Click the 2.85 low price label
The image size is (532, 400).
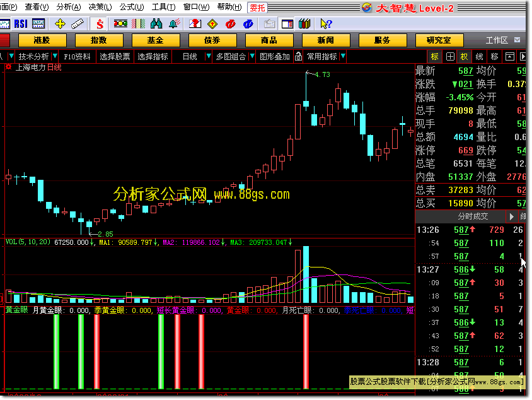(x=105, y=234)
